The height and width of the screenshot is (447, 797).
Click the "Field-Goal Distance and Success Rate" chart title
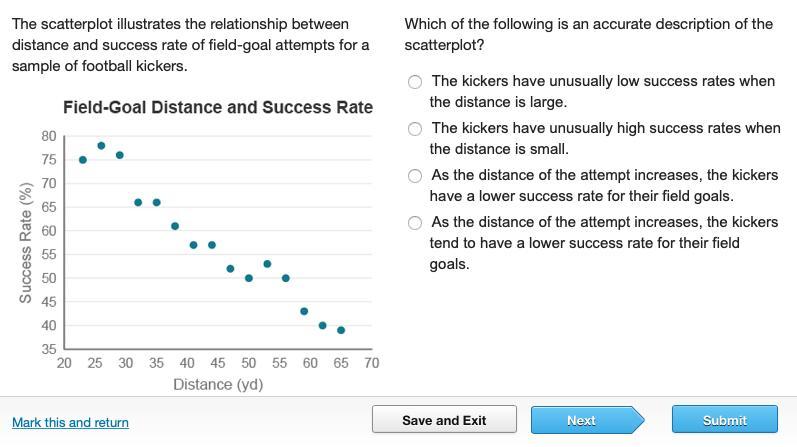tap(217, 107)
